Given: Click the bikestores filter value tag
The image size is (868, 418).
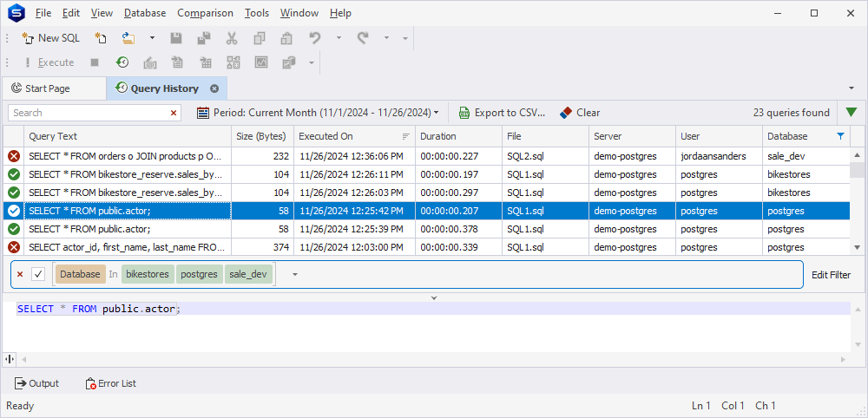Looking at the screenshot, I should pos(148,274).
